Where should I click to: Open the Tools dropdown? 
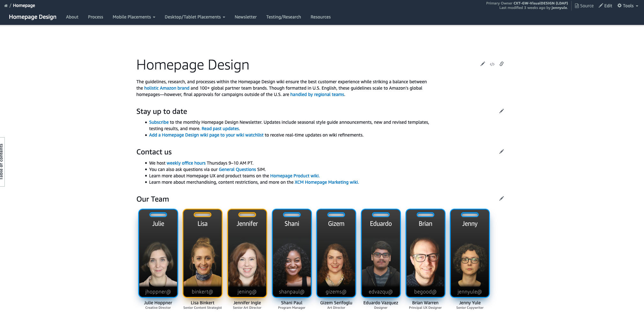(627, 6)
